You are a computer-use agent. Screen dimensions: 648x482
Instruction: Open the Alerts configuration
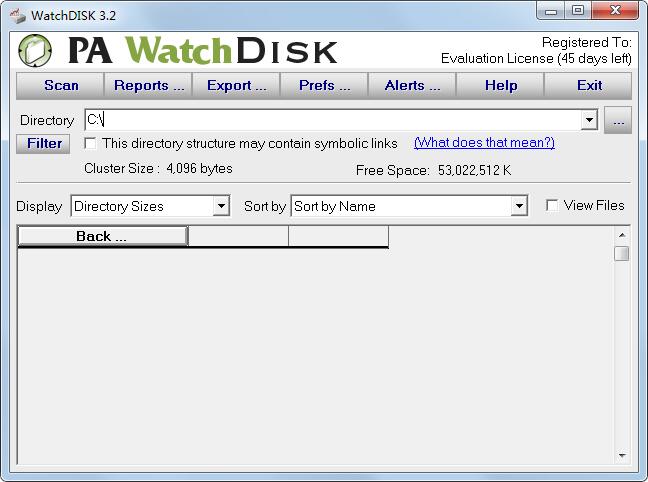pos(412,85)
